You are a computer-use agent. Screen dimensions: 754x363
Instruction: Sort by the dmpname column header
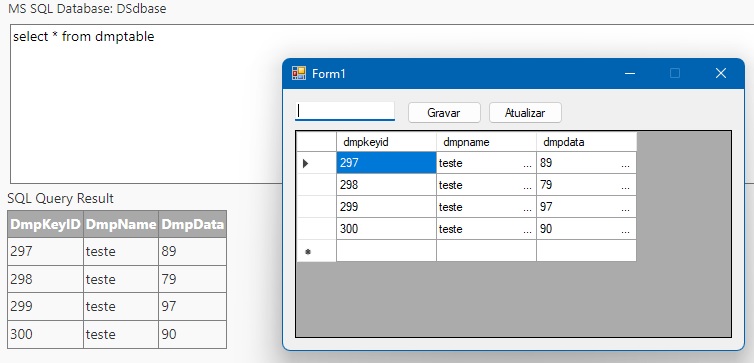click(x=486, y=142)
